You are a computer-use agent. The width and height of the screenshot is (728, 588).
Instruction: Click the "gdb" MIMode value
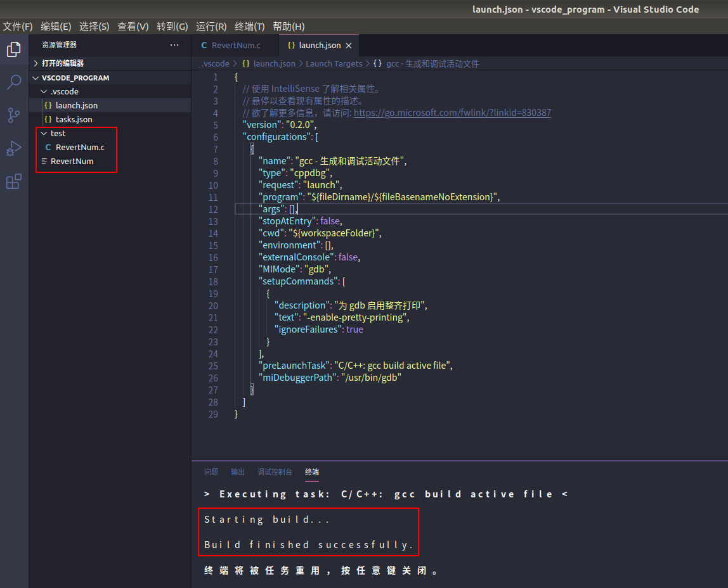[x=316, y=269]
